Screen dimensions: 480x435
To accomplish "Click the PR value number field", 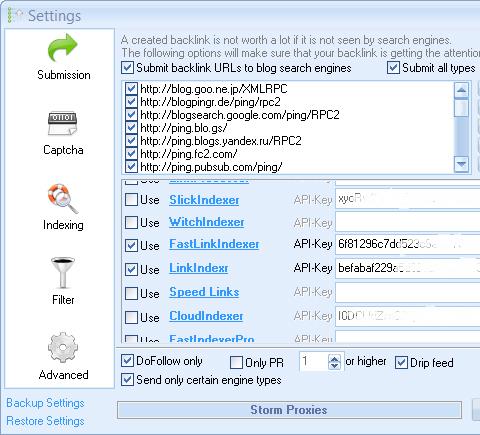I will click(313, 361).
